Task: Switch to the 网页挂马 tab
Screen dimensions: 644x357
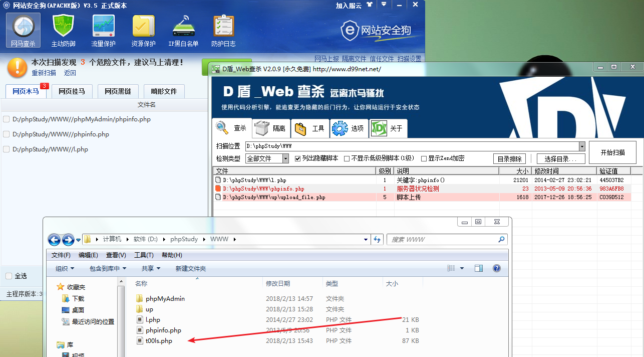Action: (72, 91)
